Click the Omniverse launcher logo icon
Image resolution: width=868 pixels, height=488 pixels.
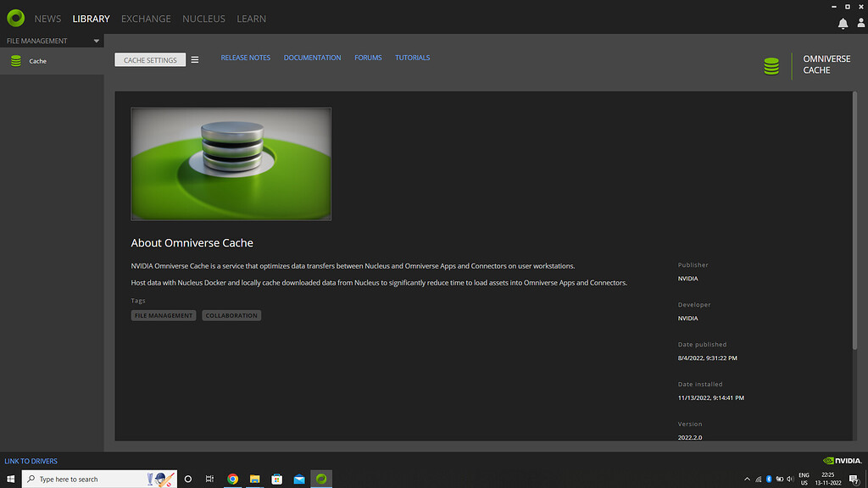click(x=15, y=19)
